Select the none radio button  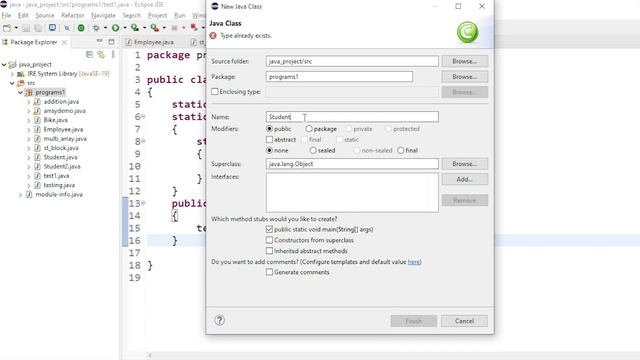(x=269, y=150)
